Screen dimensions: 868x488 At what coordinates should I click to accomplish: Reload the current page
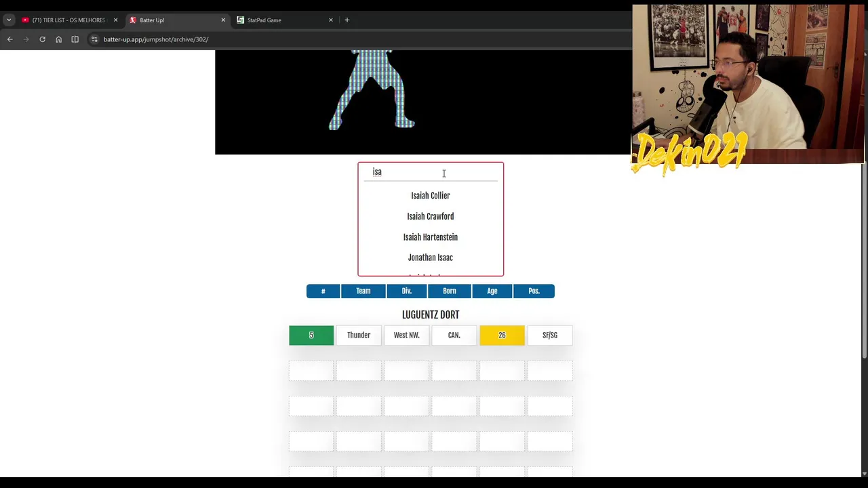(x=42, y=39)
